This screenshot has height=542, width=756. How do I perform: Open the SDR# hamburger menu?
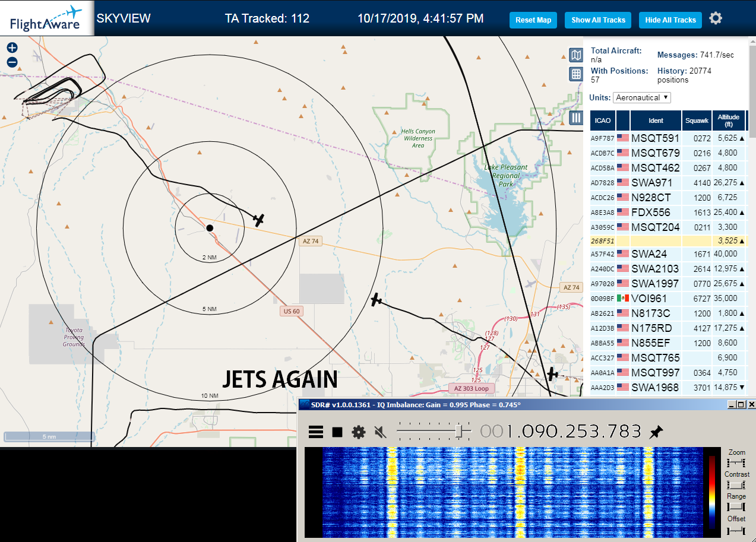pos(315,432)
